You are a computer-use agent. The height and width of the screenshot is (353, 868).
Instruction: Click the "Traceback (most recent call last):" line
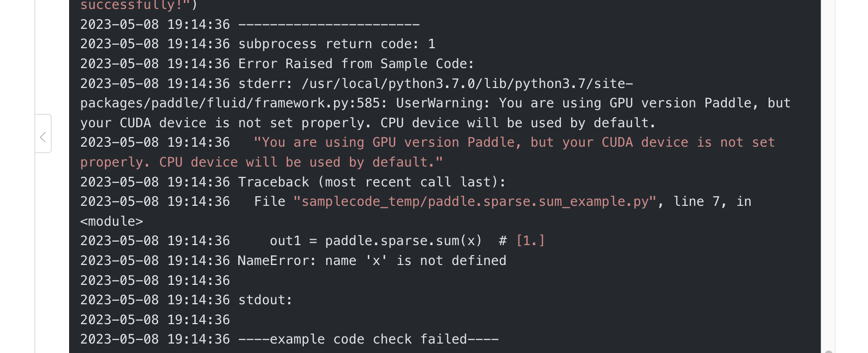371,182
